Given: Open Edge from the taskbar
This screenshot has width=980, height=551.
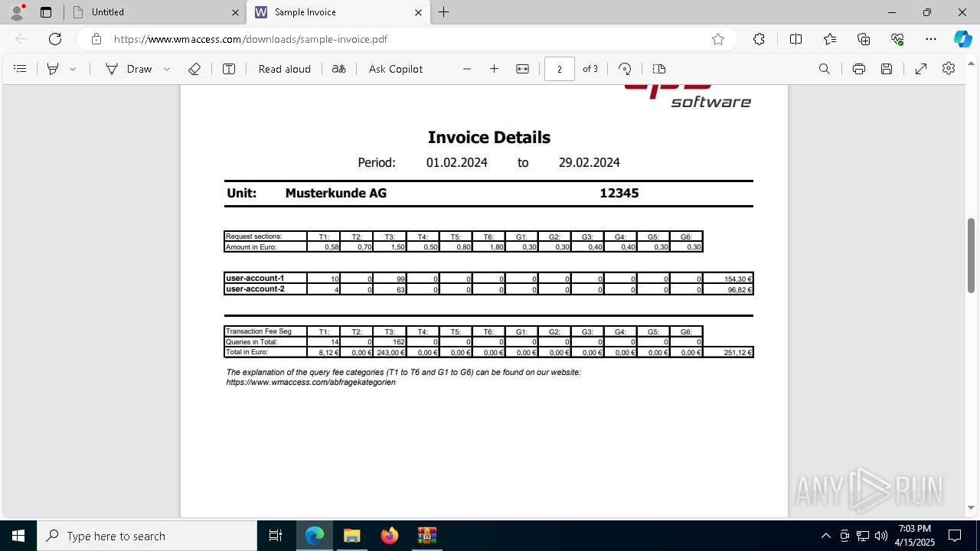Looking at the screenshot, I should point(315,536).
